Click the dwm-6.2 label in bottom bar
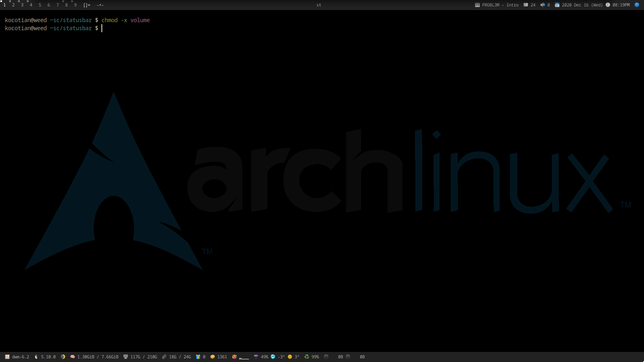The height and width of the screenshot is (362, 644). click(x=21, y=357)
